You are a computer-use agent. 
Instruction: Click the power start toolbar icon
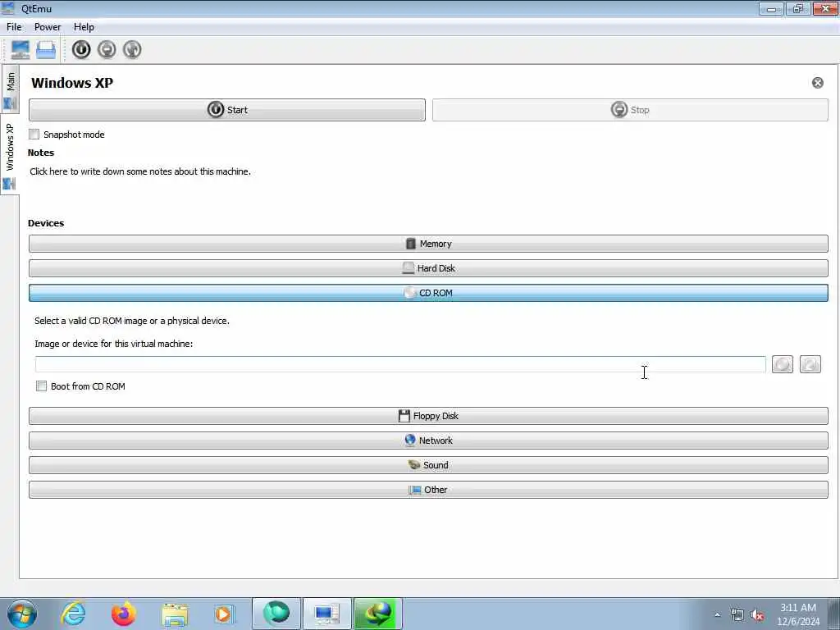point(81,50)
